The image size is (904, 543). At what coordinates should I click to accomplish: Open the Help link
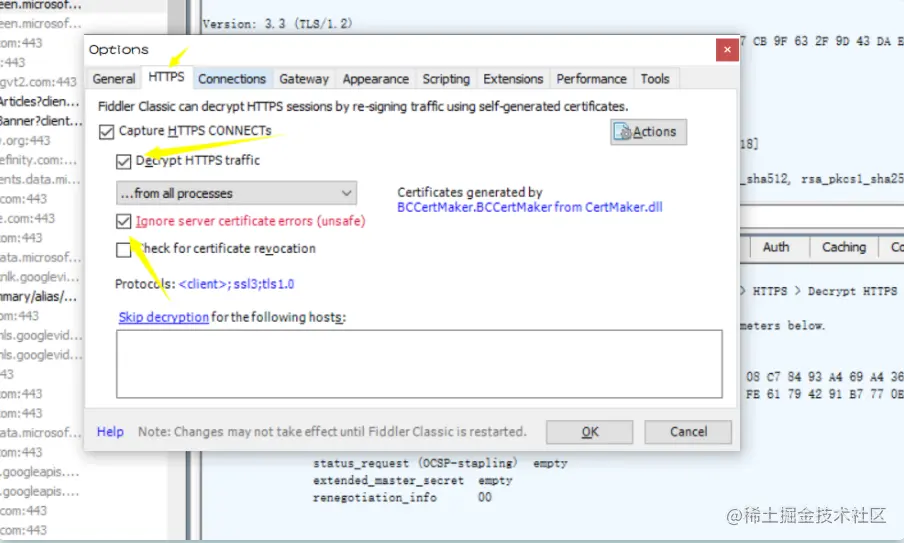click(110, 432)
